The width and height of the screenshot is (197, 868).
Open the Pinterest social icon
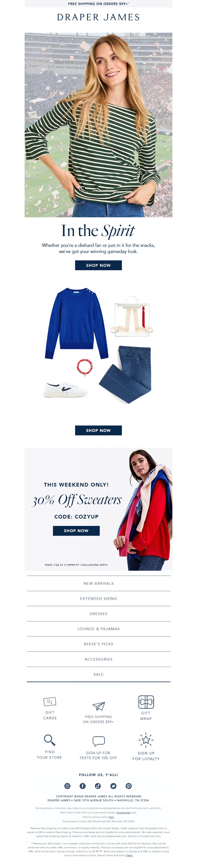(x=129, y=786)
